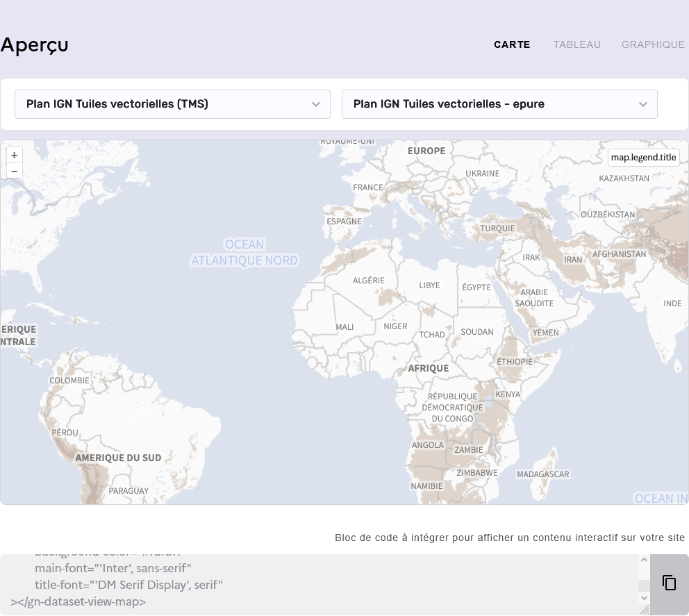Viewport: 689px width, 616px height.
Task: Open the map.legend.title button
Action: pyautogui.click(x=643, y=158)
